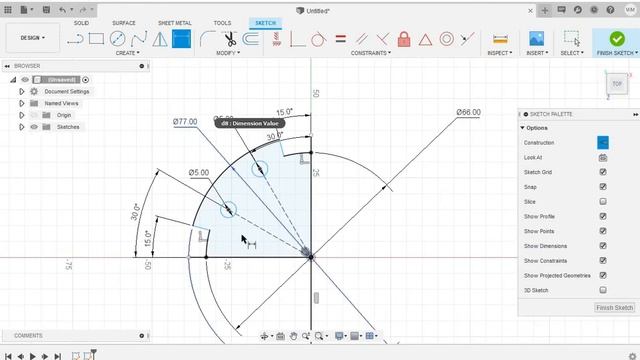Select the Circle sketch tool
The height and width of the screenshot is (360, 640).
118,39
